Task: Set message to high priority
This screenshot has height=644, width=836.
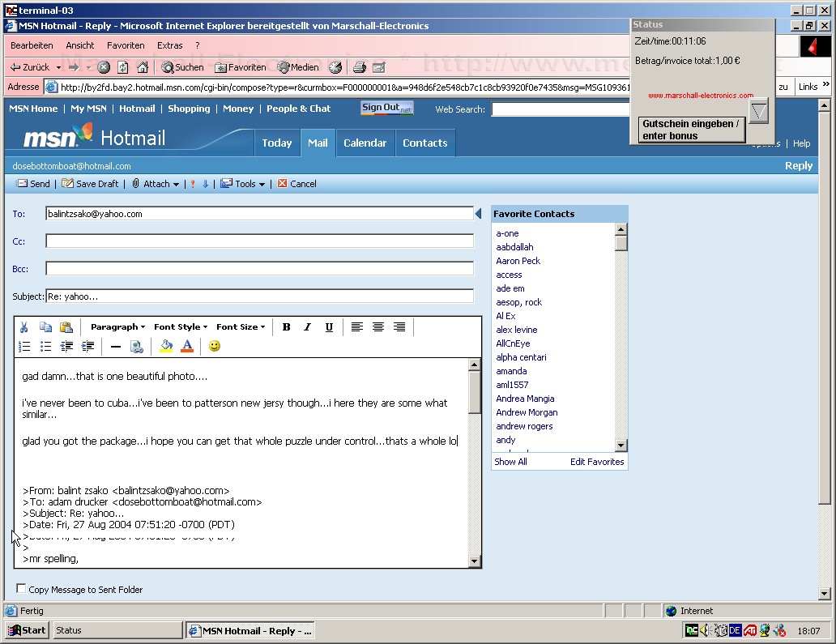Action: (193, 184)
